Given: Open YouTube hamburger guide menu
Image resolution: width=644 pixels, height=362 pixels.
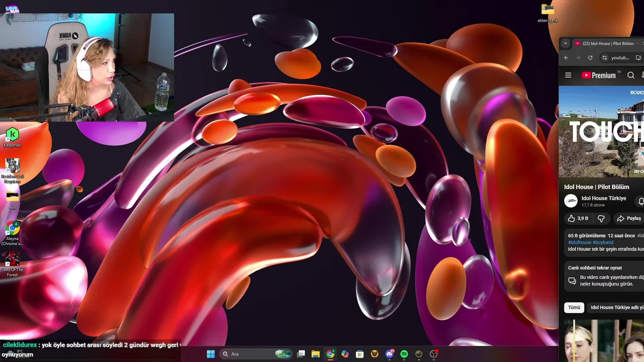Looking at the screenshot, I should tap(568, 75).
